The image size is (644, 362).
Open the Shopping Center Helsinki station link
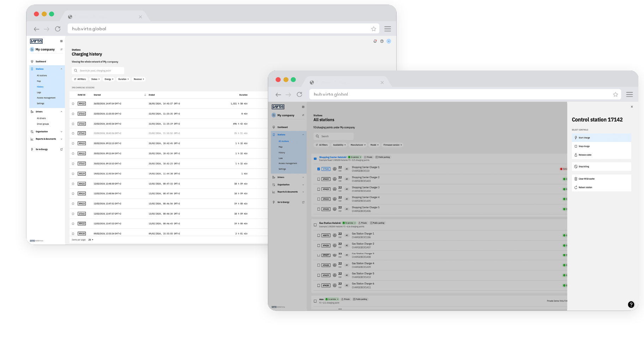coord(332,157)
